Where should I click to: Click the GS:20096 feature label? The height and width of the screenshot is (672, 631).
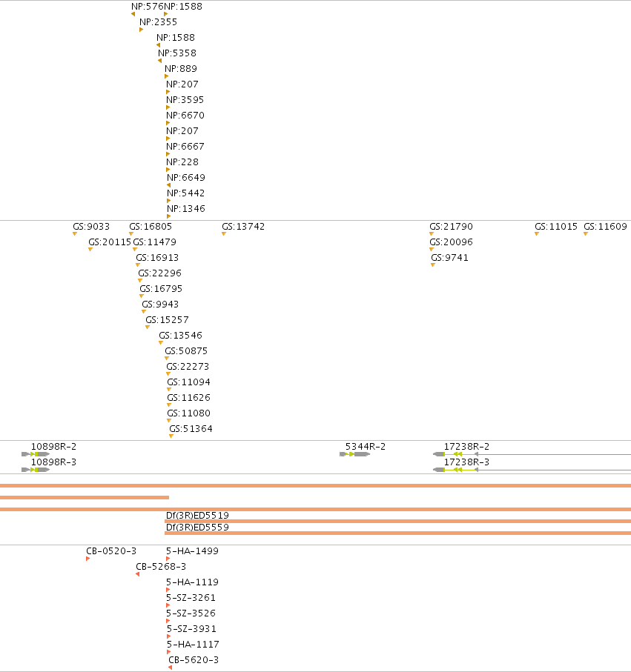tap(451, 242)
